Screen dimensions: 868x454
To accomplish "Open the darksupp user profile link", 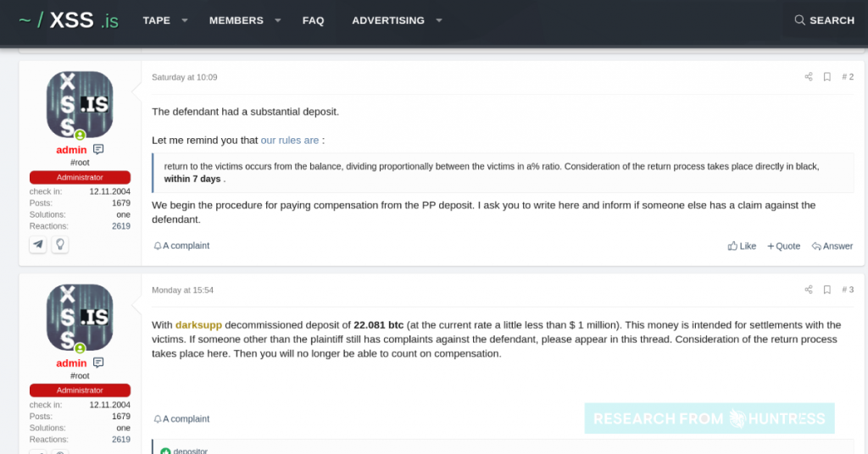I will pos(198,325).
